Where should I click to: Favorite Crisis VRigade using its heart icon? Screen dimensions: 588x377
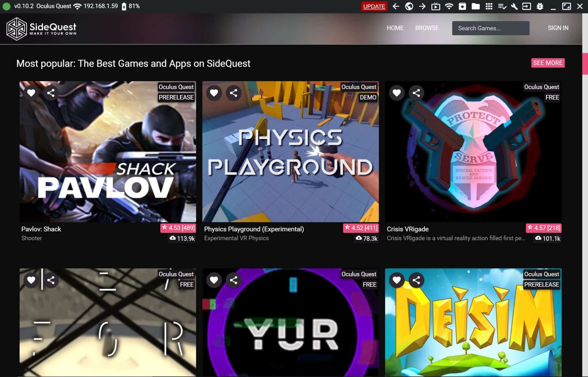pyautogui.click(x=397, y=93)
